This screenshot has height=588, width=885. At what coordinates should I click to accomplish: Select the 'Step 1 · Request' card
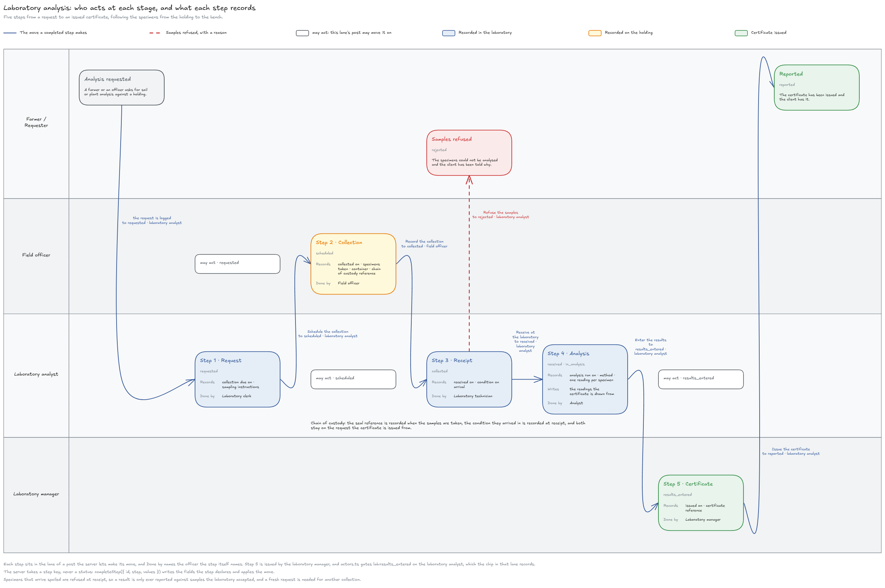(x=237, y=379)
